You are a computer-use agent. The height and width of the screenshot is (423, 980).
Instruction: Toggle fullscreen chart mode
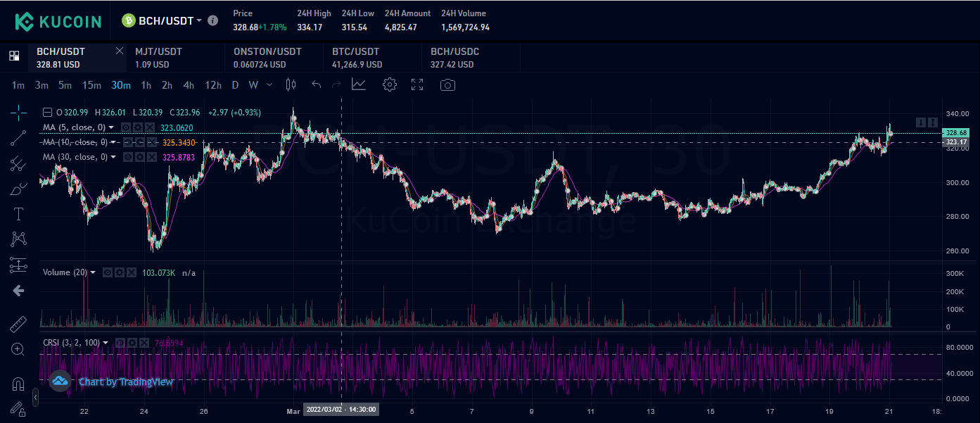coord(417,84)
